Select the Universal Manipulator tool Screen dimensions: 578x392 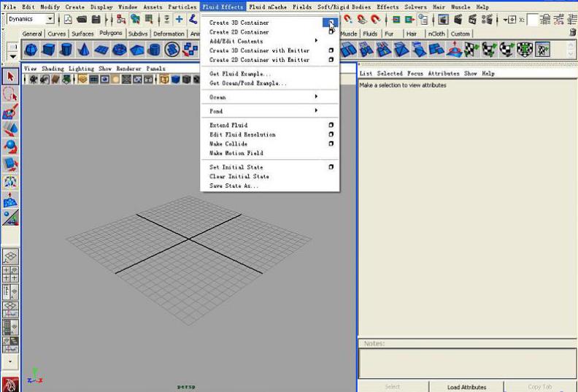10,182
